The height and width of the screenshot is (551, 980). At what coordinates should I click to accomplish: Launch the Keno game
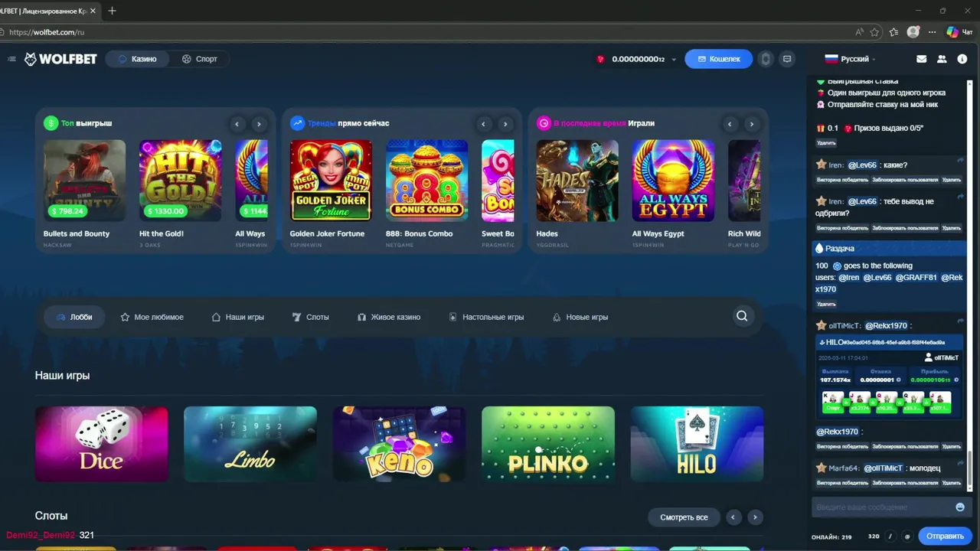[399, 444]
